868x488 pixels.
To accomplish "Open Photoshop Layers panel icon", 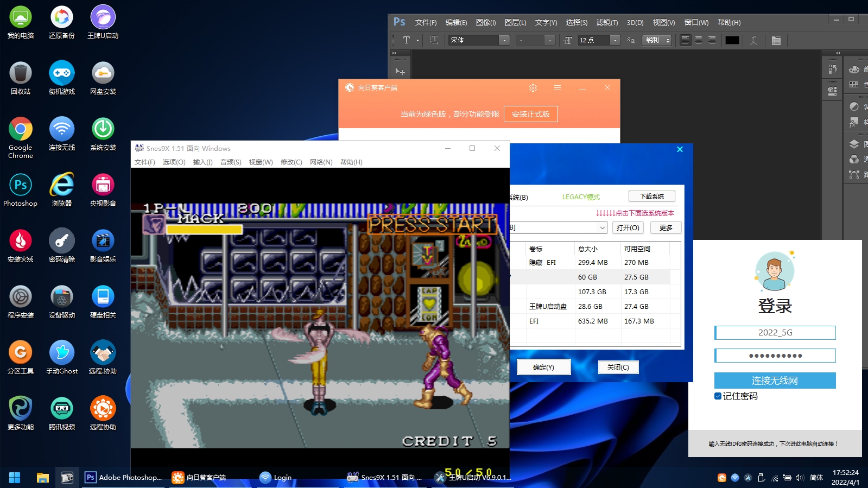I will (x=854, y=144).
